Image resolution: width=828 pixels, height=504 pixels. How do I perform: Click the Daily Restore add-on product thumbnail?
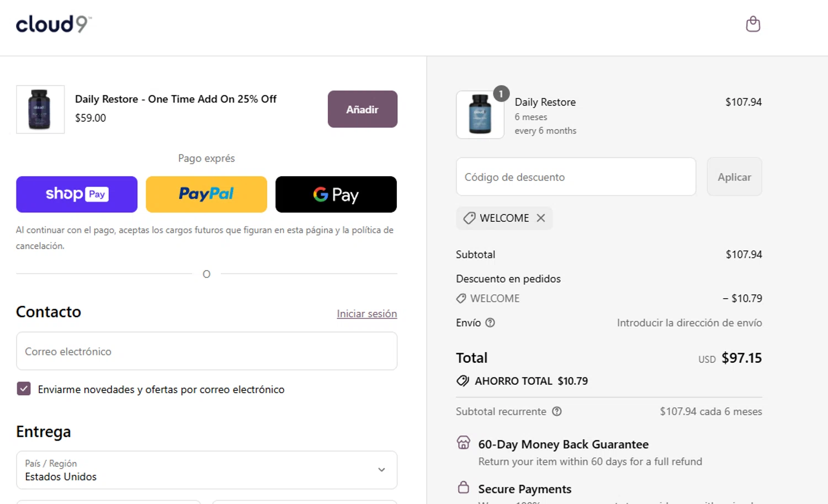40,109
